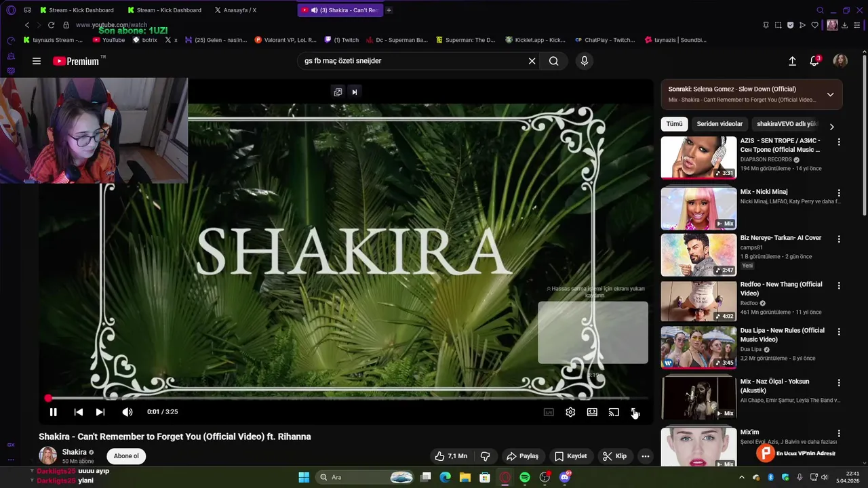
Task: Open Microsoft Edge from the taskbar
Action: tap(445, 477)
